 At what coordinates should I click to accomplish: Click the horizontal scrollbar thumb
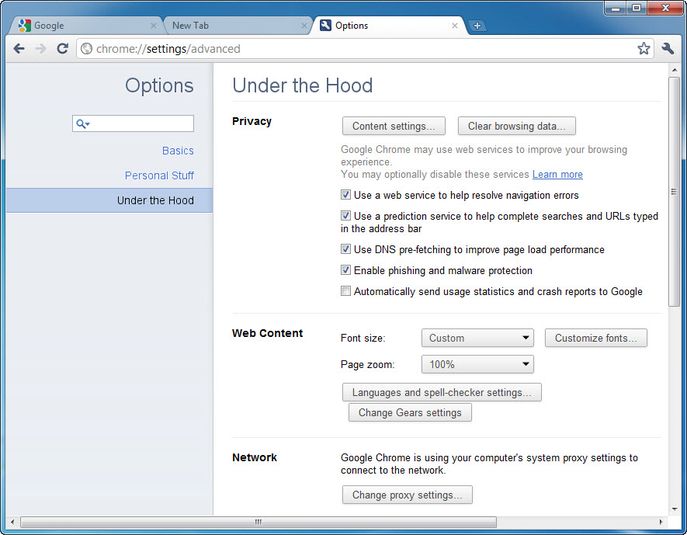coord(259,522)
